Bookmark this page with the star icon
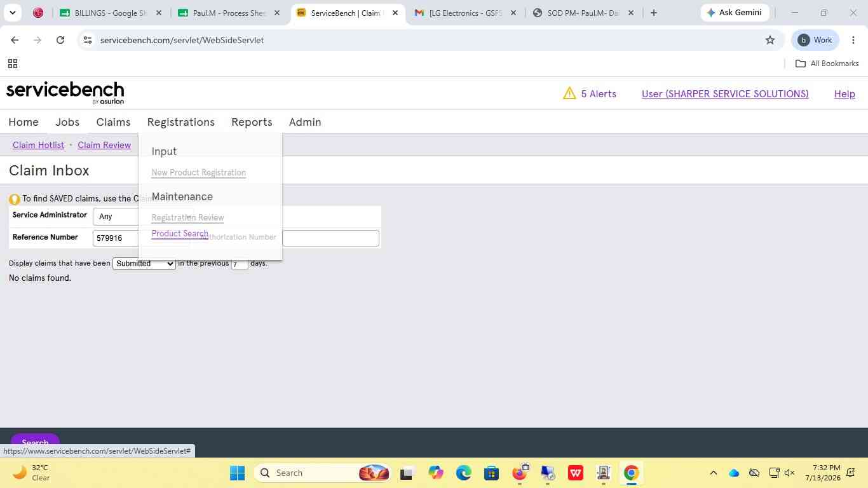Screen dimensions: 868x488 click(x=770, y=40)
